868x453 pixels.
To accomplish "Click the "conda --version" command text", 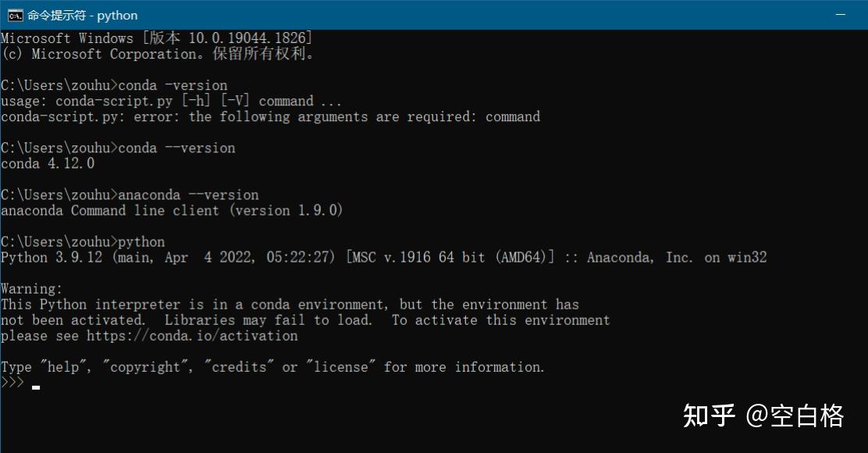I will (x=176, y=148).
